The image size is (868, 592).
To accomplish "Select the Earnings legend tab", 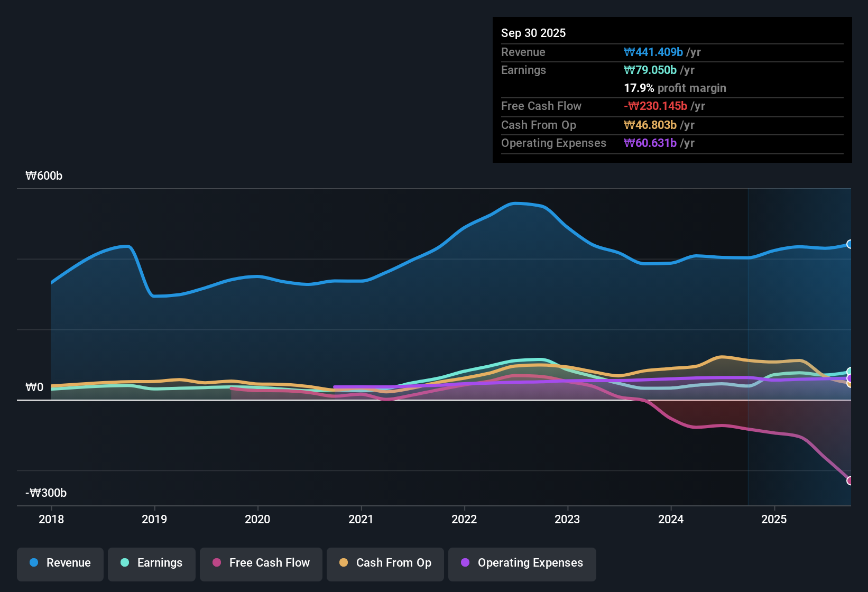I will click(x=151, y=563).
